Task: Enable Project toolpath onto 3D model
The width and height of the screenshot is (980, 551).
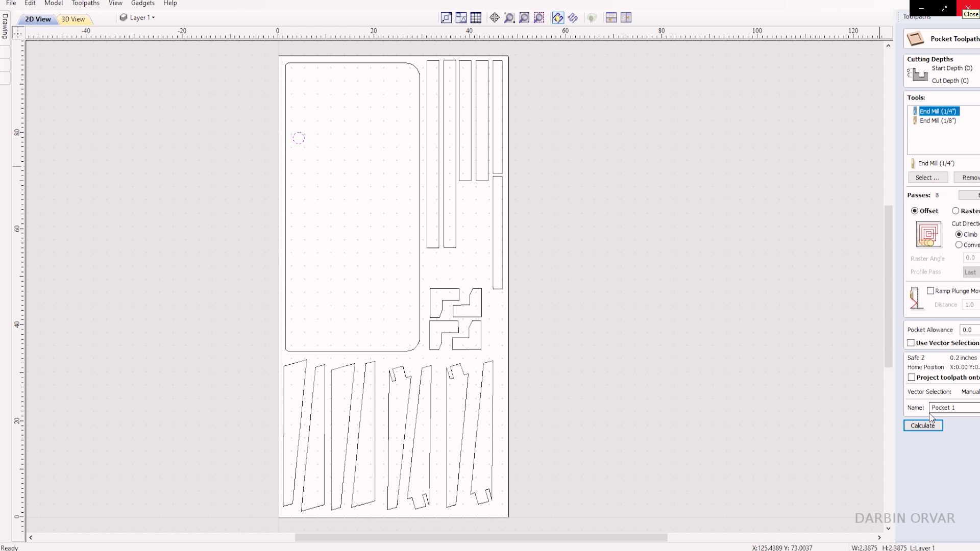Action: (x=912, y=378)
